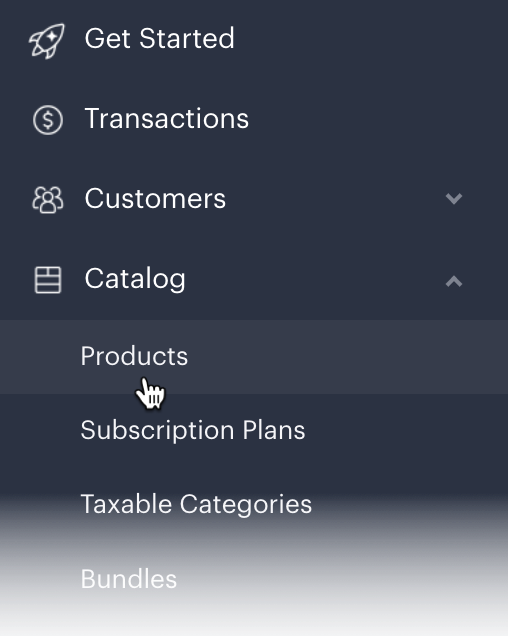Click the people group Customers icon

tap(48, 200)
